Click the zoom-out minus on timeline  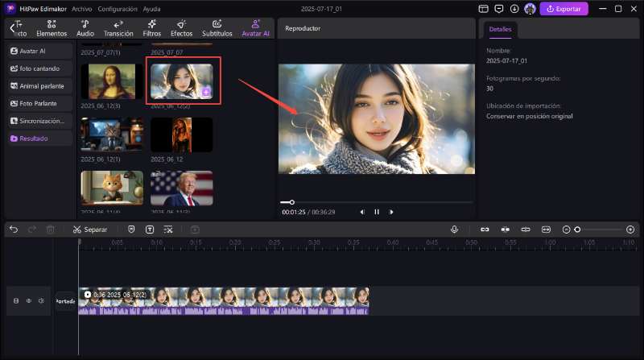pyautogui.click(x=566, y=230)
